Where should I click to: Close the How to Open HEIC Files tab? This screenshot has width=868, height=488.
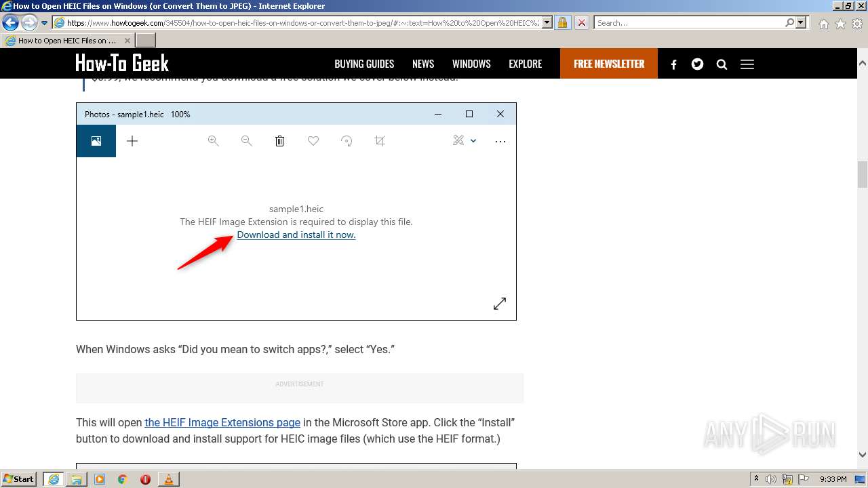127,41
